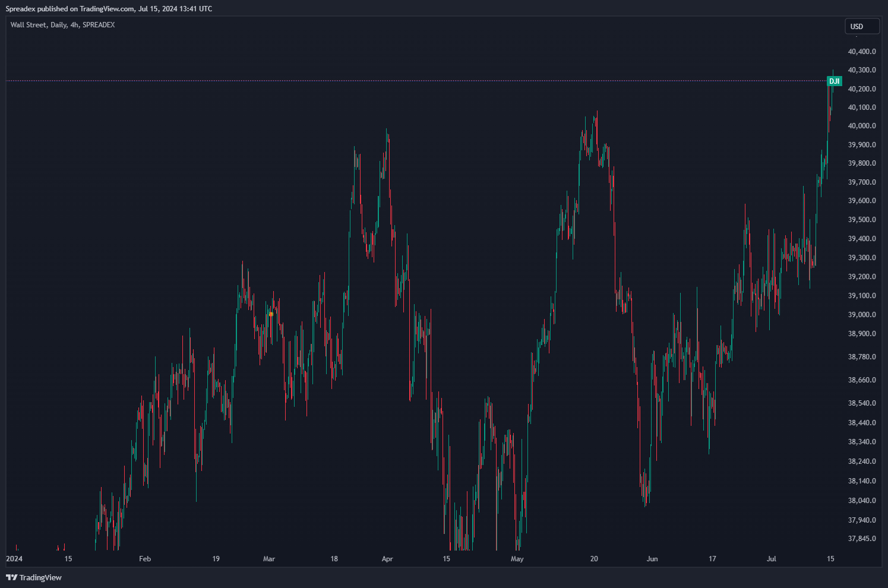Screen dimensions: 888x588
Task: Select the 38,140.0 price level label
Action: click(862, 481)
